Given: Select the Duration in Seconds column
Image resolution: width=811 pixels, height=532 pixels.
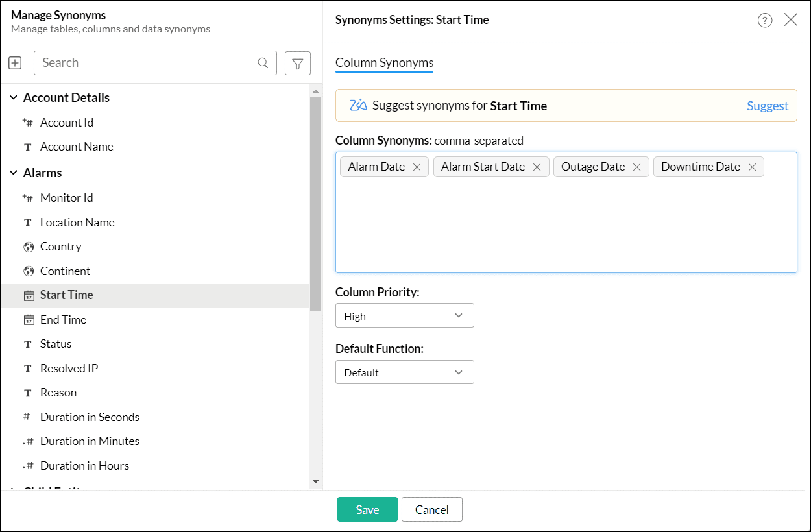Looking at the screenshot, I should click(x=90, y=417).
